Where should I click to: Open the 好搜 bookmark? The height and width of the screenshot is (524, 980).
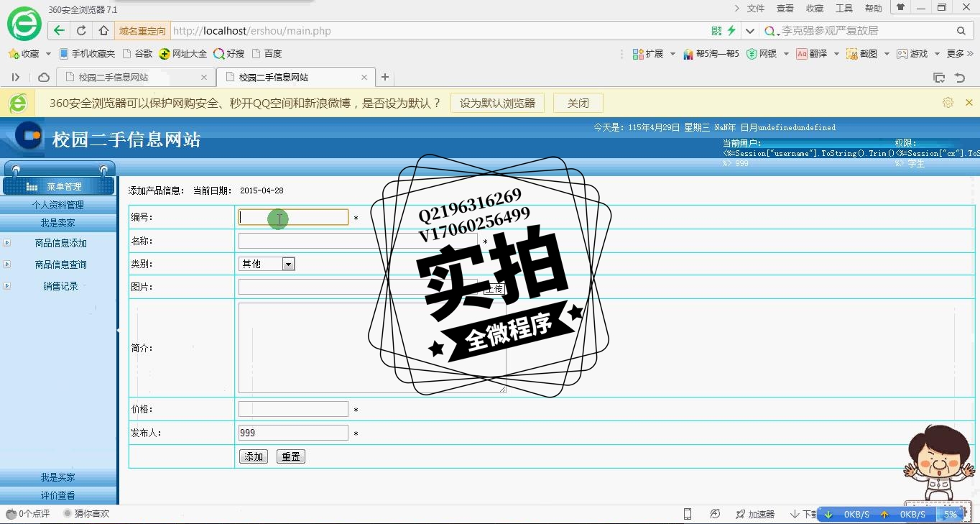point(229,54)
